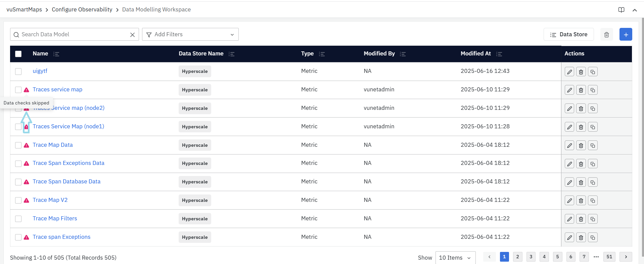Click the bulk delete trash icon in toolbar

[606, 35]
